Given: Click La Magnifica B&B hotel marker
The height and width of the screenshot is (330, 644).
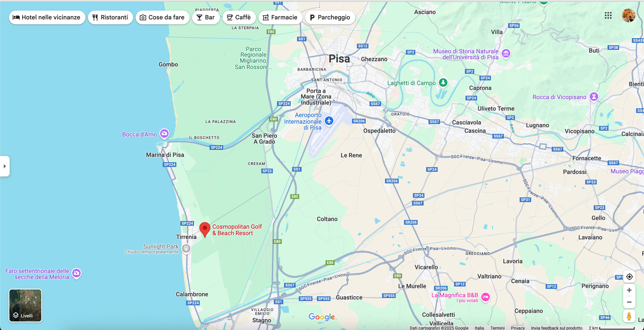Looking at the screenshot, I should coord(486,297).
